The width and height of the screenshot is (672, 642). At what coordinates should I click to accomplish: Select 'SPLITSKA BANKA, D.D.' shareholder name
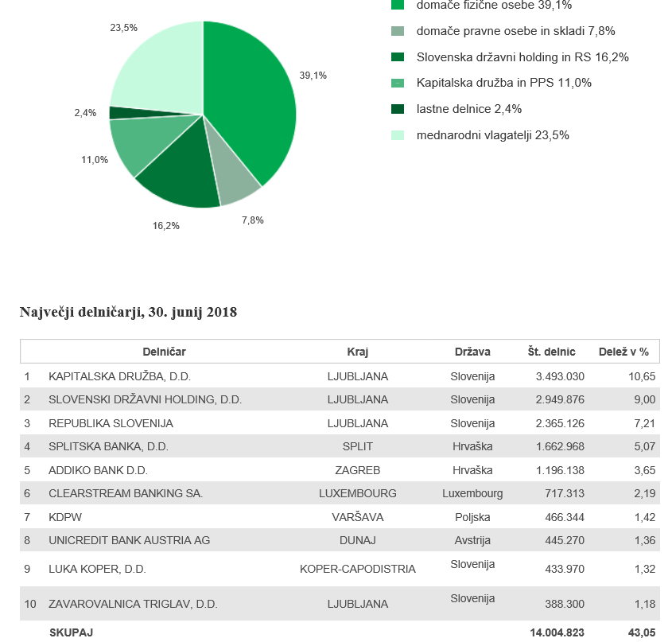pyautogui.click(x=108, y=447)
